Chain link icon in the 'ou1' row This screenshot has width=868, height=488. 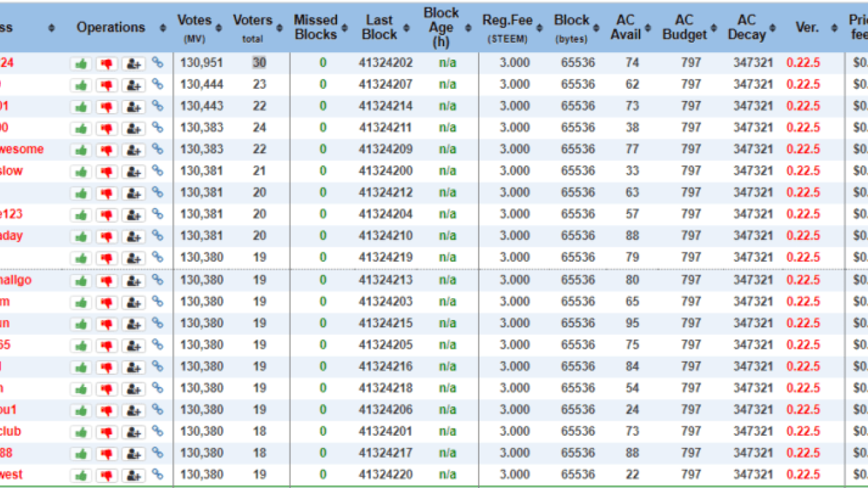tap(157, 409)
